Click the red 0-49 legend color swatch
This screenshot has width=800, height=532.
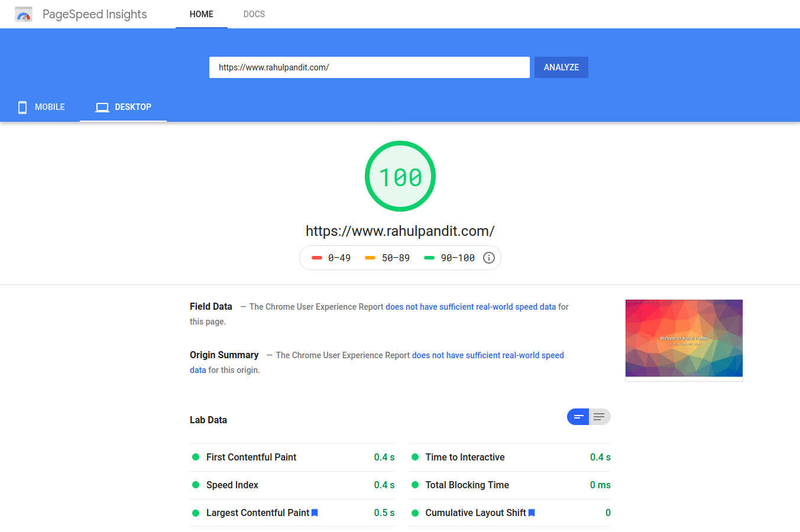[317, 258]
